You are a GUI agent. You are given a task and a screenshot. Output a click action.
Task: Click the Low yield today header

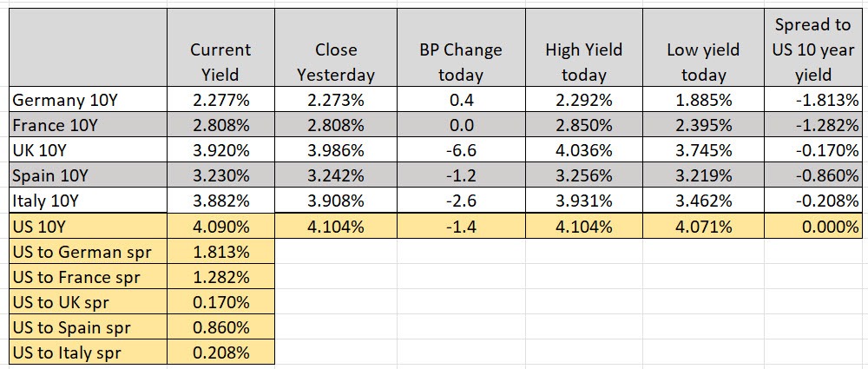[703, 62]
